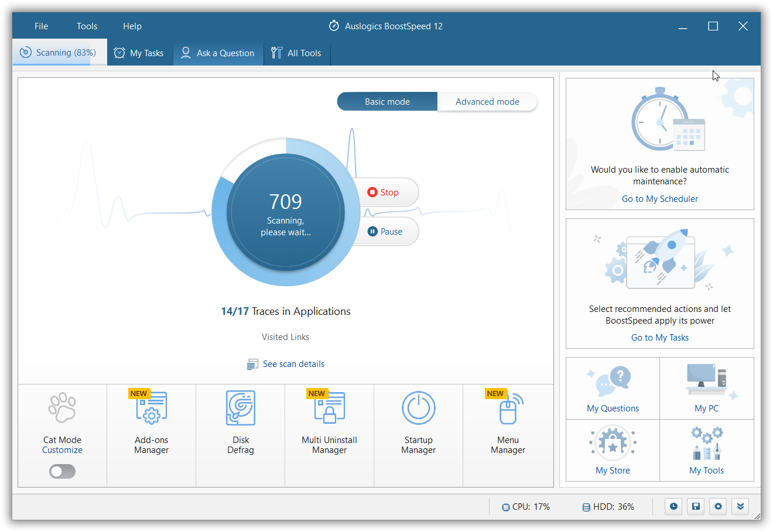Click 'Would you like to enable automatic maintenance?' text

click(x=660, y=176)
